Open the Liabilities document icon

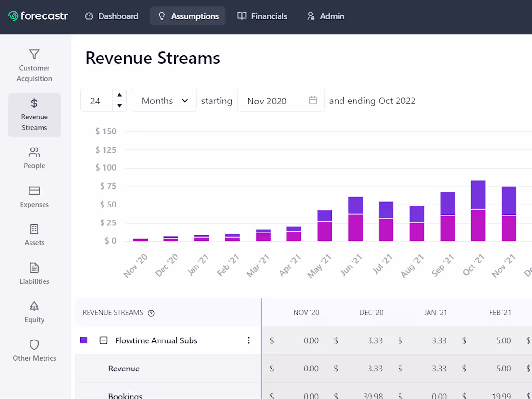34,267
